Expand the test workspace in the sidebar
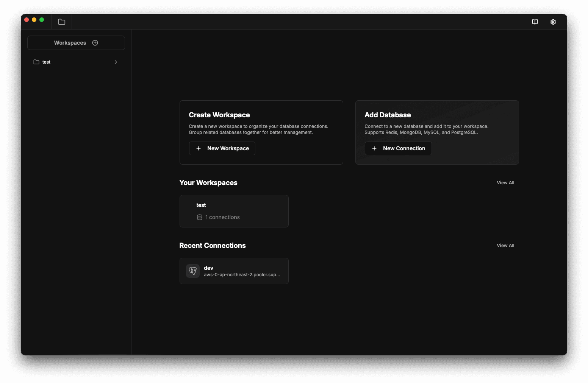The height and width of the screenshot is (383, 588). click(116, 62)
